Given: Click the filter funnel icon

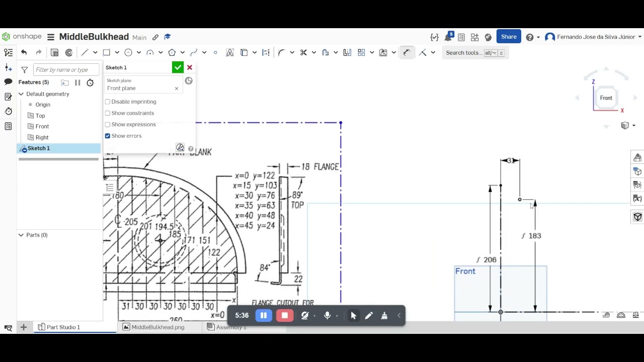Looking at the screenshot, I should tap(25, 70).
